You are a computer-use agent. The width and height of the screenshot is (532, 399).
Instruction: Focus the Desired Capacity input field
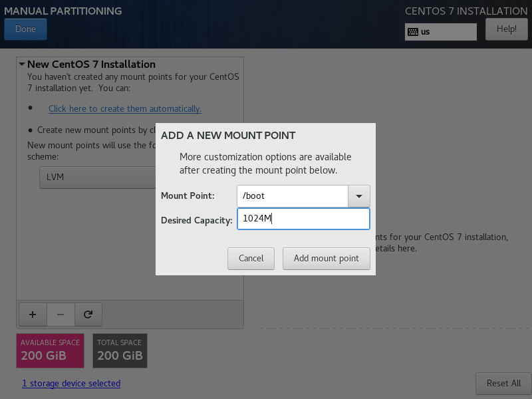[303, 219]
